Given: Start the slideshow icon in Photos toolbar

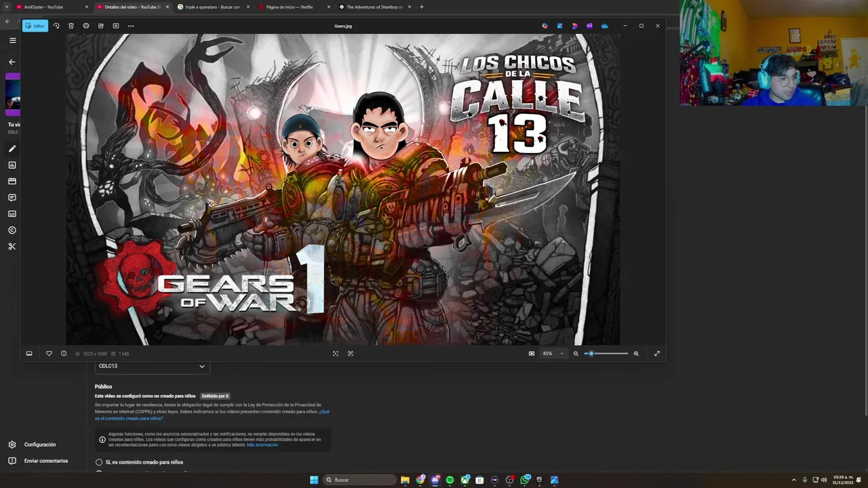Looking at the screenshot, I should point(116,26).
